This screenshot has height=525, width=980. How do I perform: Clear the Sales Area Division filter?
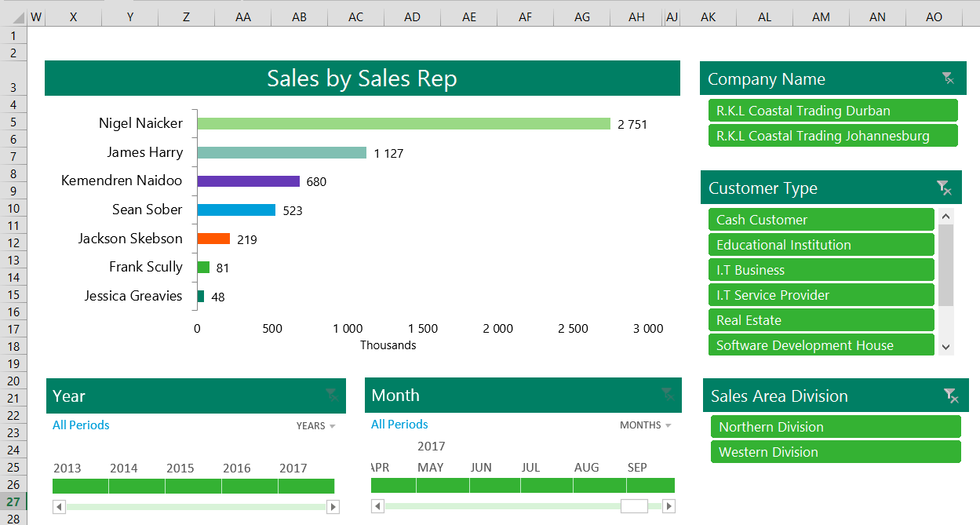[950, 396]
